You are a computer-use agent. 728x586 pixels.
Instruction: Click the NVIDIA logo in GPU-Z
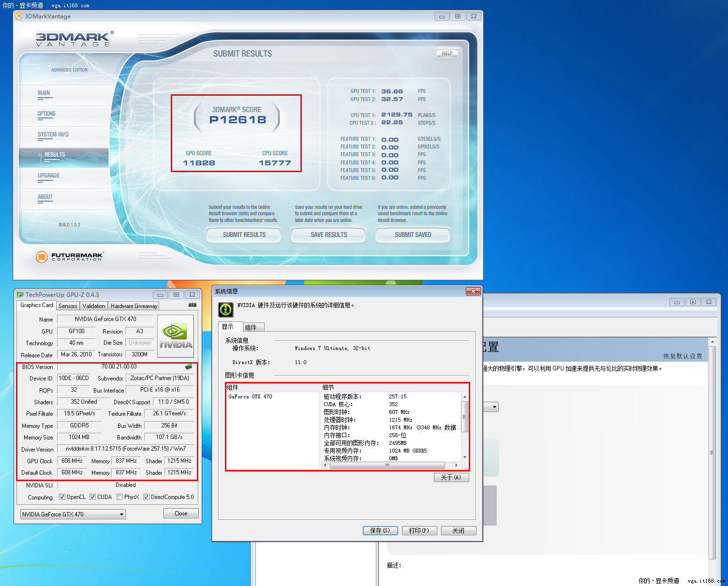tap(176, 337)
